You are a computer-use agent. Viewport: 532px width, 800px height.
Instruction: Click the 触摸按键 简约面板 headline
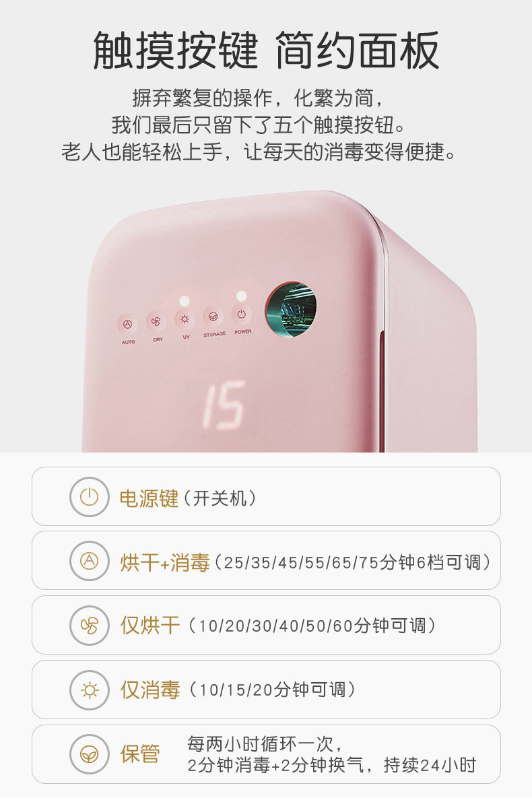[266, 50]
